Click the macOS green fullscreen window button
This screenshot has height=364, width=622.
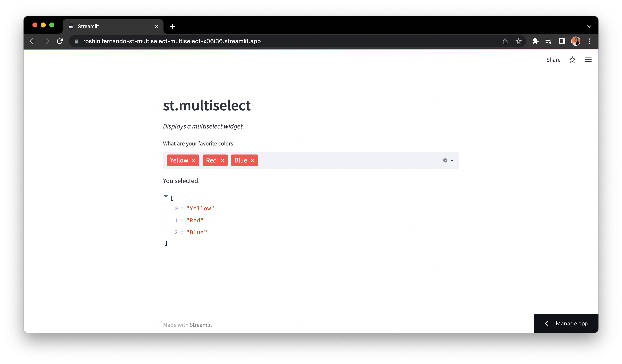click(x=51, y=25)
